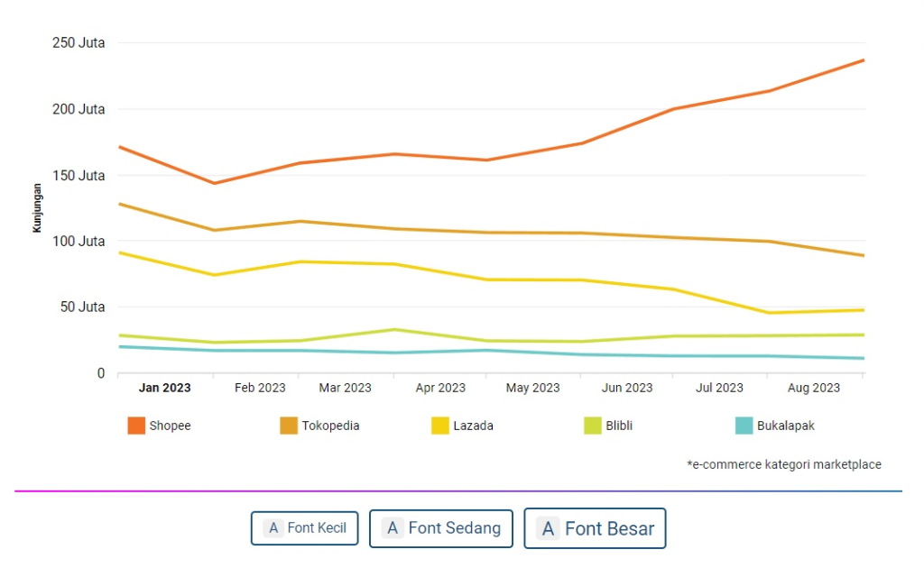This screenshot has height=568, width=924.
Task: Hide the Bukalapak series via legend label
Action: click(785, 426)
